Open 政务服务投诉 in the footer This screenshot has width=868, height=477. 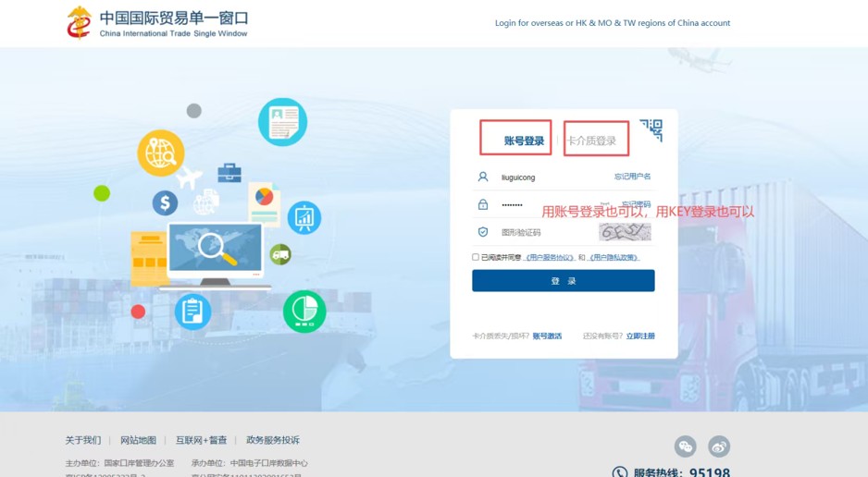(273, 440)
